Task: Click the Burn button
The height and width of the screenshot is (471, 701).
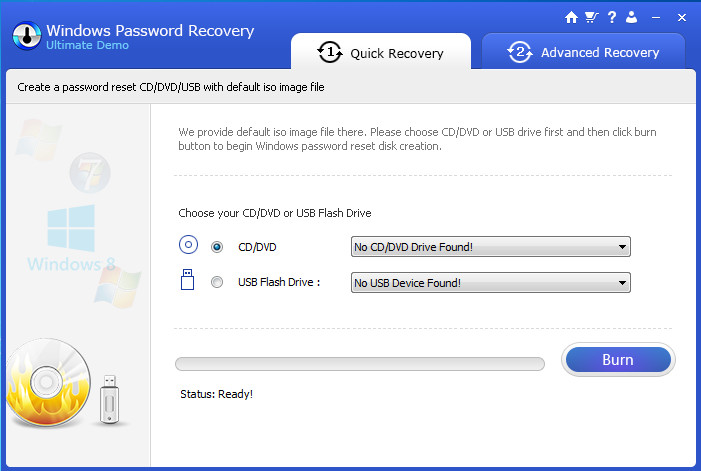Action: 618,360
